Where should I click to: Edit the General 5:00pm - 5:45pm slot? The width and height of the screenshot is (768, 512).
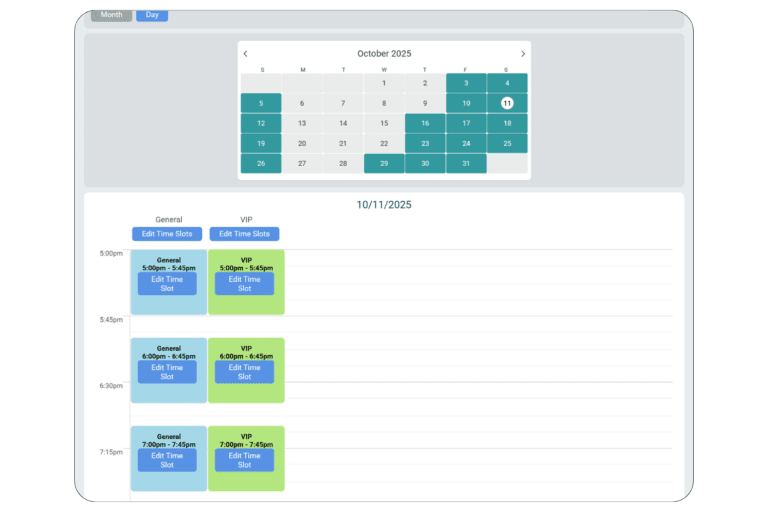coord(167,284)
